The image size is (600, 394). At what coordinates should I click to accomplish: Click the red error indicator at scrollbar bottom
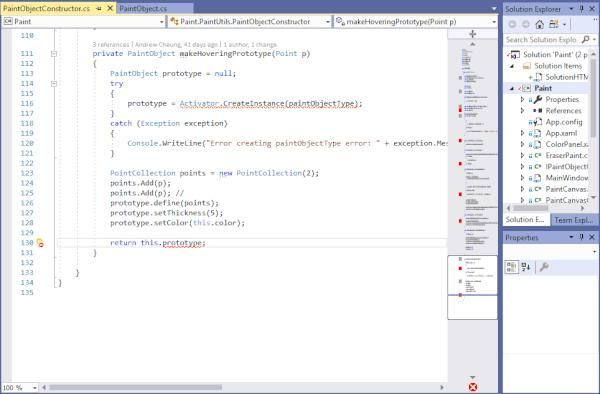473,387
